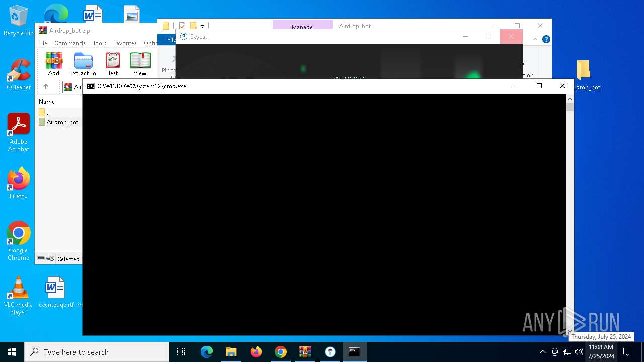644x362 pixels.
Task: Maximize the cmd.exe window
Action: [x=539, y=86]
